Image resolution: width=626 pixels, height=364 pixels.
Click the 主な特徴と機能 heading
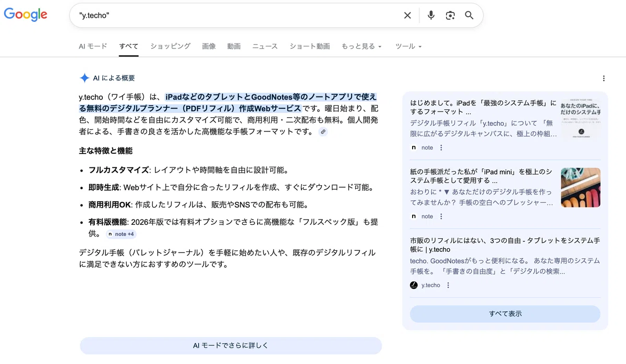pos(106,151)
